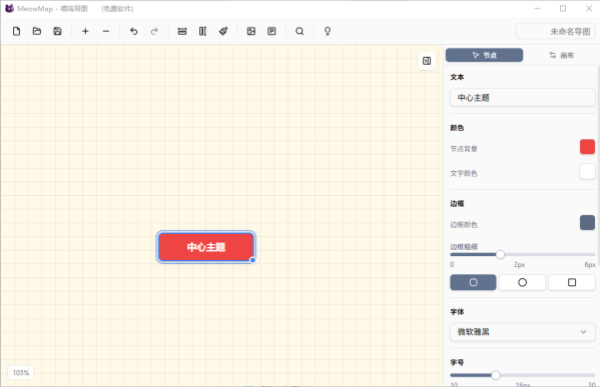Open an existing file via folder icon
The height and width of the screenshot is (387, 600).
[37, 31]
